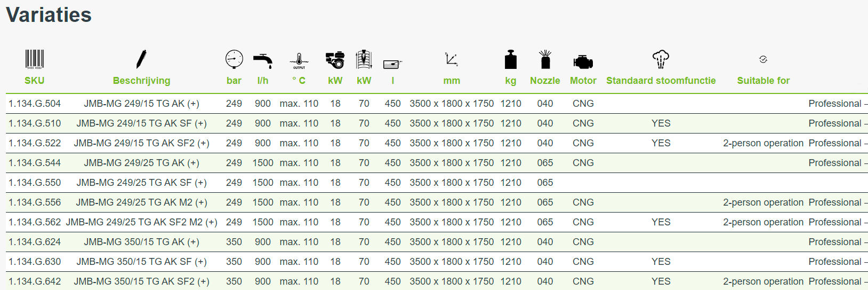The image size is (868, 290).
Task: Select SKU 1.134.G.630
Action: [x=35, y=262]
